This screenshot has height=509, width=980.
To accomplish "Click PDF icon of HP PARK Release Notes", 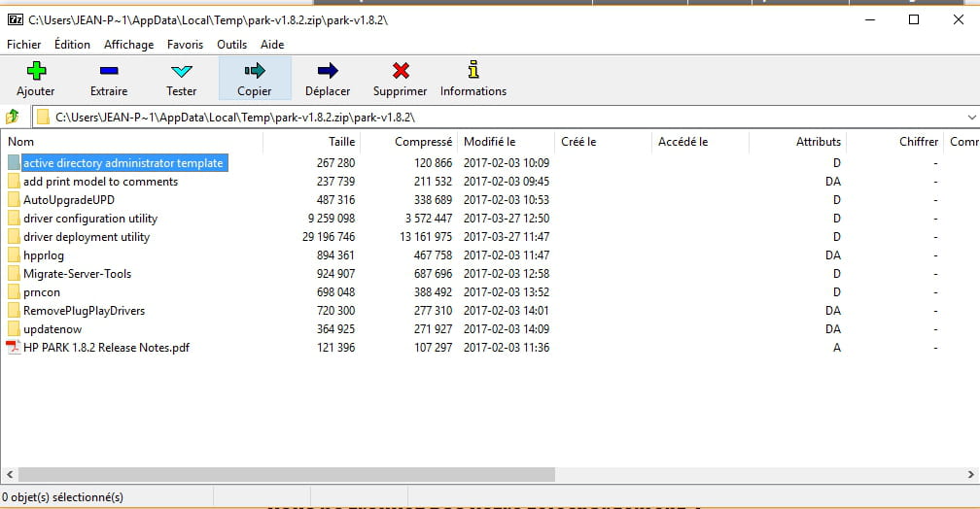I will click(14, 347).
